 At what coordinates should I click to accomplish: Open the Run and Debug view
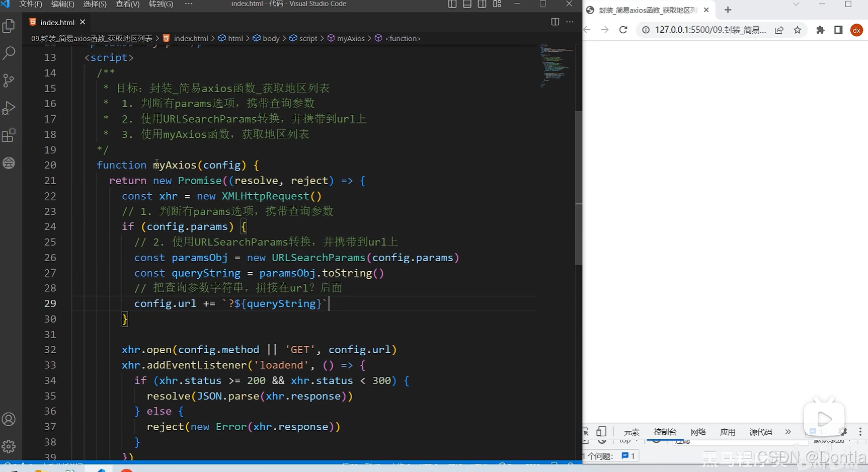click(9, 108)
